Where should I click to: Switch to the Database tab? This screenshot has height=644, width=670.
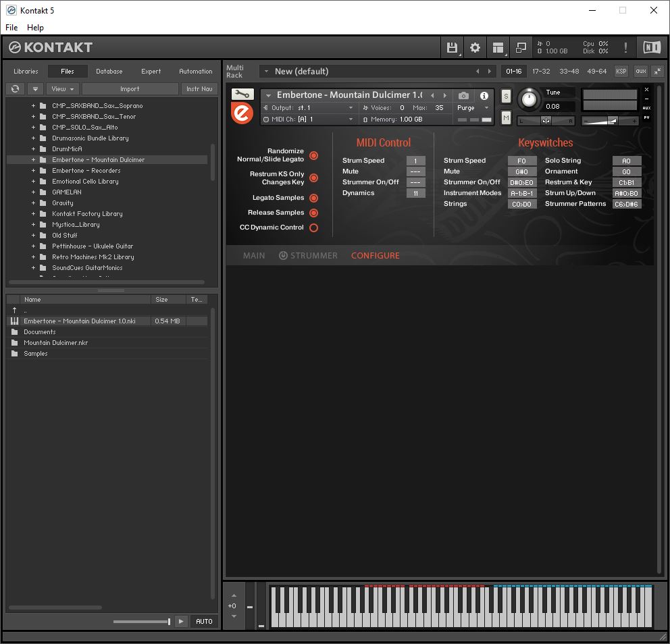click(x=109, y=72)
